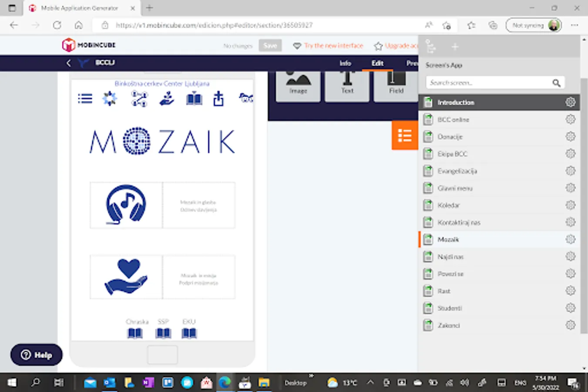Screen dimensions: 588x392
Task: Select the Kontaktiraj nas screen
Action: tap(499, 222)
